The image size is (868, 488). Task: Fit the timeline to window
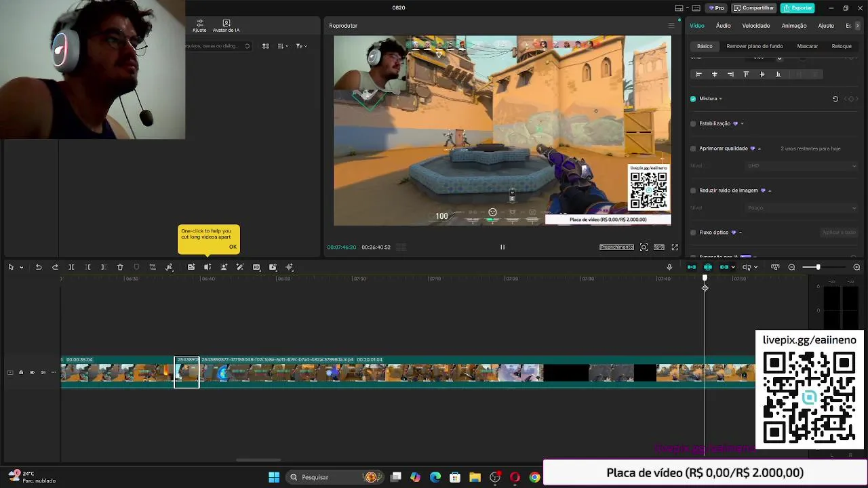click(x=775, y=267)
